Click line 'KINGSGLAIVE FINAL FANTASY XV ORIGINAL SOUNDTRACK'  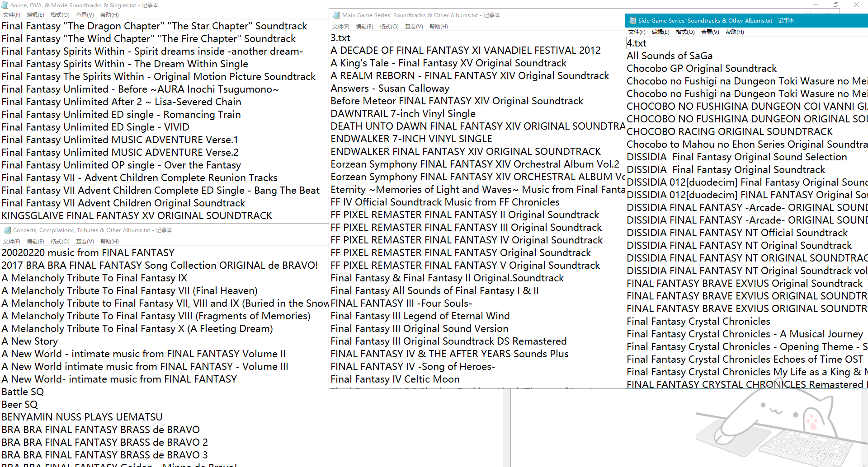[x=137, y=216]
